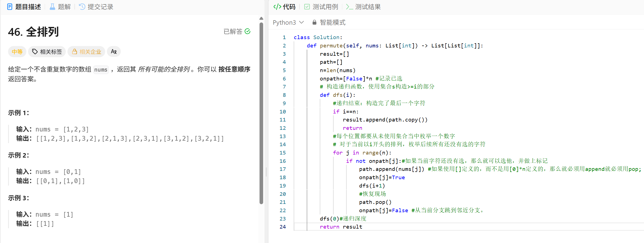The height and width of the screenshot is (243, 644).
Task: Click the comment #恢复现场
Action: (373, 194)
